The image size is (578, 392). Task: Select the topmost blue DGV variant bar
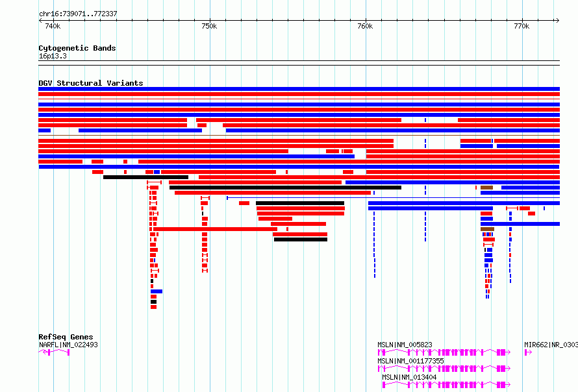tap(299, 89)
